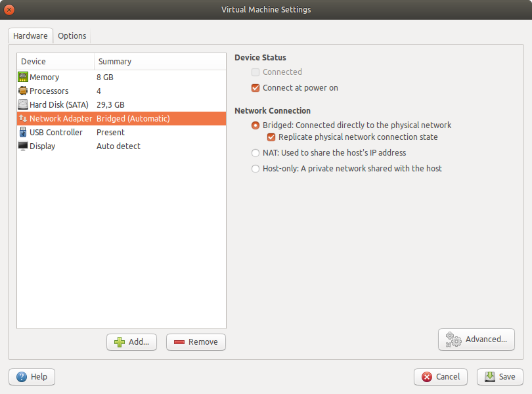Screen dimensions: 532x394
Task: Cancel the settings changes
Action: (440, 376)
